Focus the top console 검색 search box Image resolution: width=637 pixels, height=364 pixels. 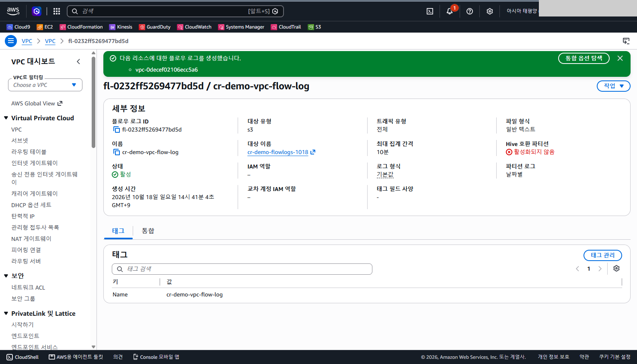175,11
